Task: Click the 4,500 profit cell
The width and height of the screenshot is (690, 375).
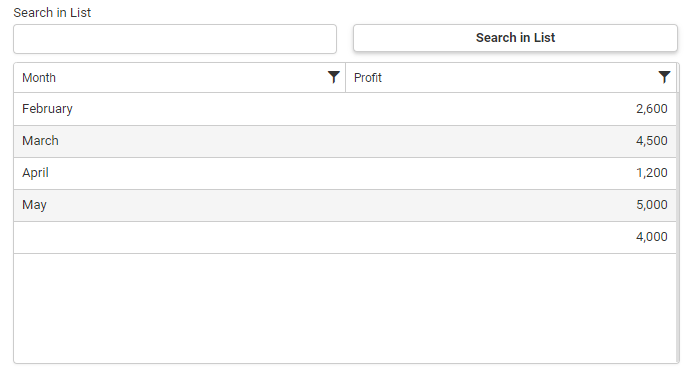Action: coord(651,141)
